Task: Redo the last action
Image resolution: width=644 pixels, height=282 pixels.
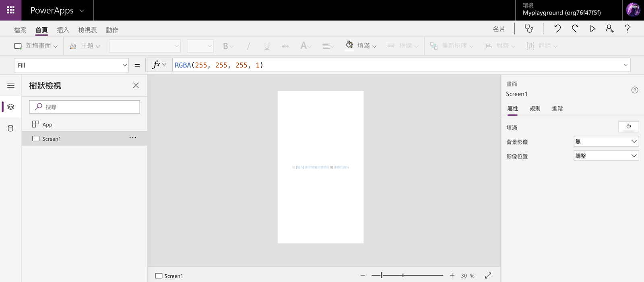Action: [x=575, y=29]
